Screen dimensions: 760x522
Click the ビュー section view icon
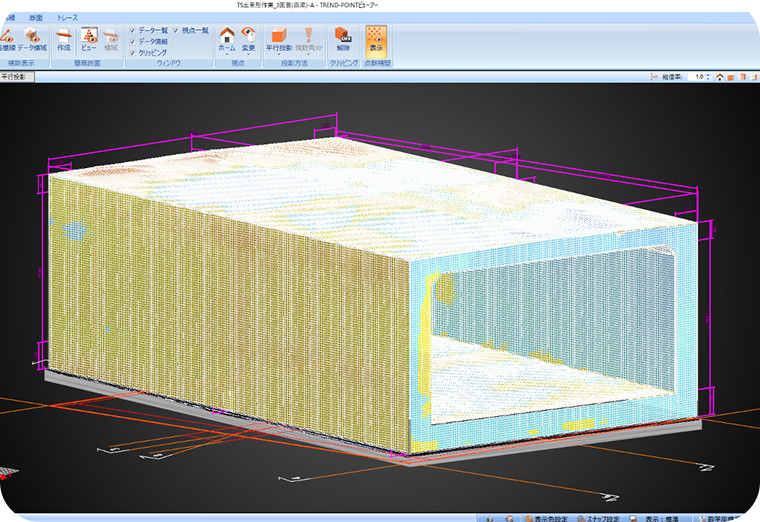point(89,38)
